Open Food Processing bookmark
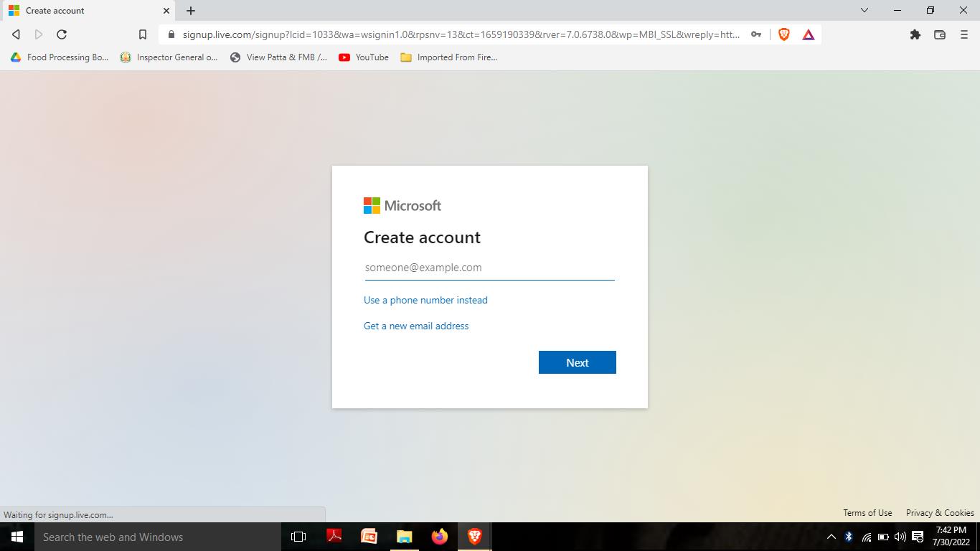The image size is (980, 551). [60, 57]
